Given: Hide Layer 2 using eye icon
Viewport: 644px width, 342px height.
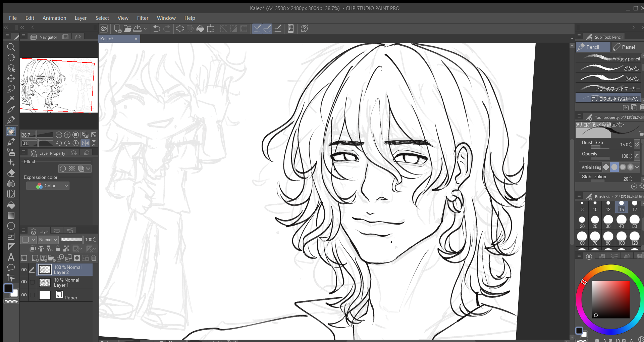Looking at the screenshot, I should pyautogui.click(x=24, y=270).
